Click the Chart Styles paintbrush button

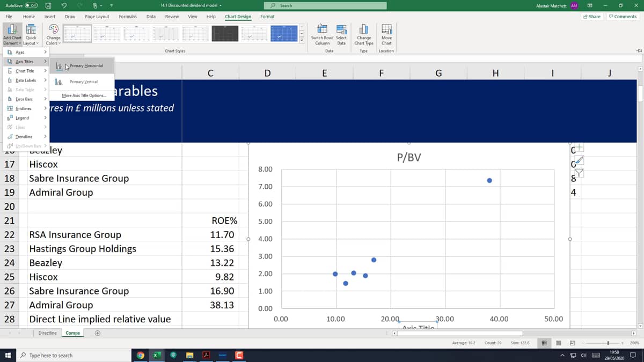[580, 160]
